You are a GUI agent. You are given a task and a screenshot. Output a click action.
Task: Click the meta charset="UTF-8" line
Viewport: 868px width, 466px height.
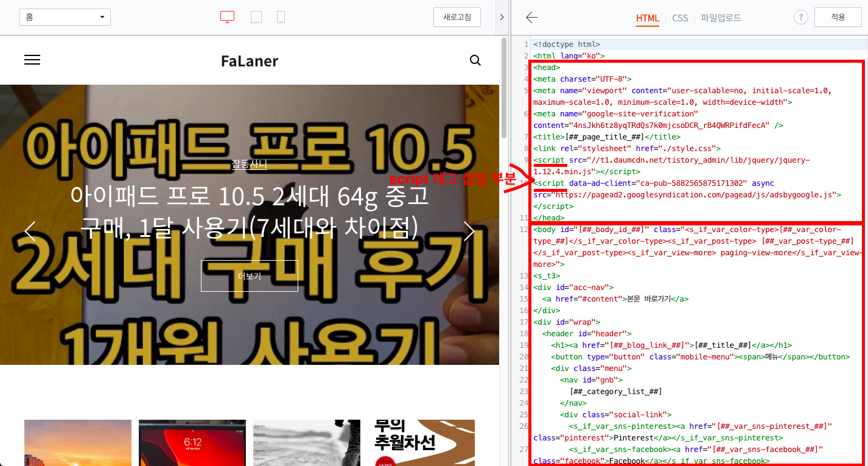(x=583, y=79)
